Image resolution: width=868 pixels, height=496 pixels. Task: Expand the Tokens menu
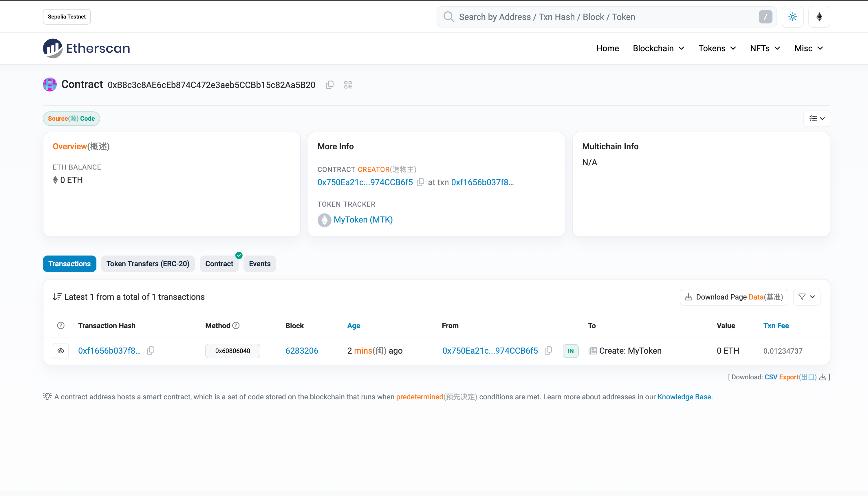pyautogui.click(x=717, y=48)
